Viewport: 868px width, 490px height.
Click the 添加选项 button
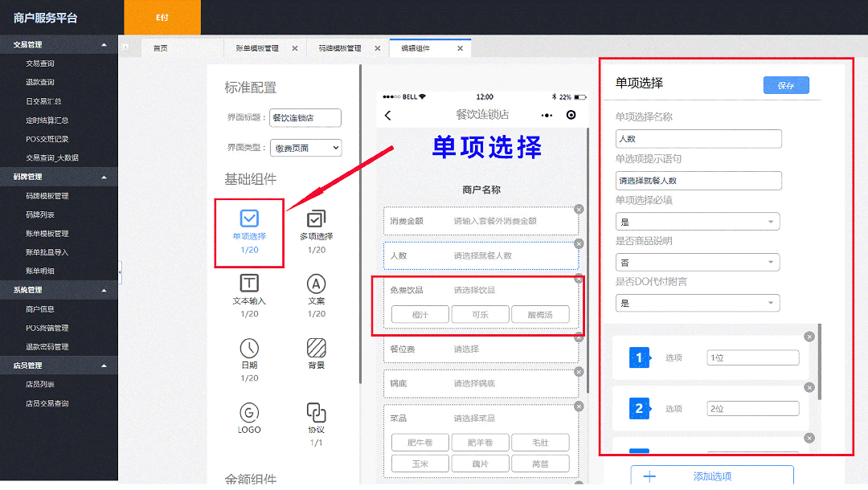(x=712, y=476)
